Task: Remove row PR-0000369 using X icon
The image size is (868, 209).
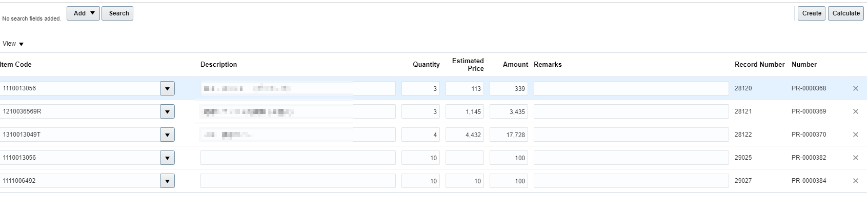Action: [x=855, y=111]
